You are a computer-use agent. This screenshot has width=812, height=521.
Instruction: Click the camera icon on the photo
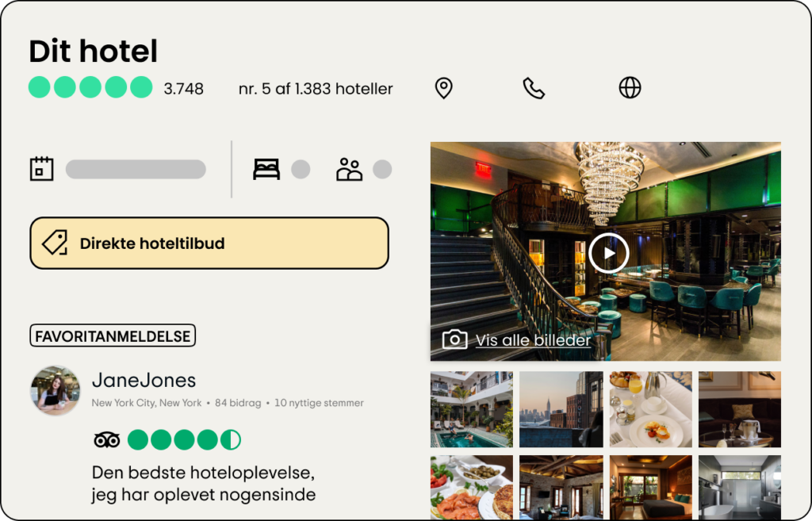[x=454, y=339]
